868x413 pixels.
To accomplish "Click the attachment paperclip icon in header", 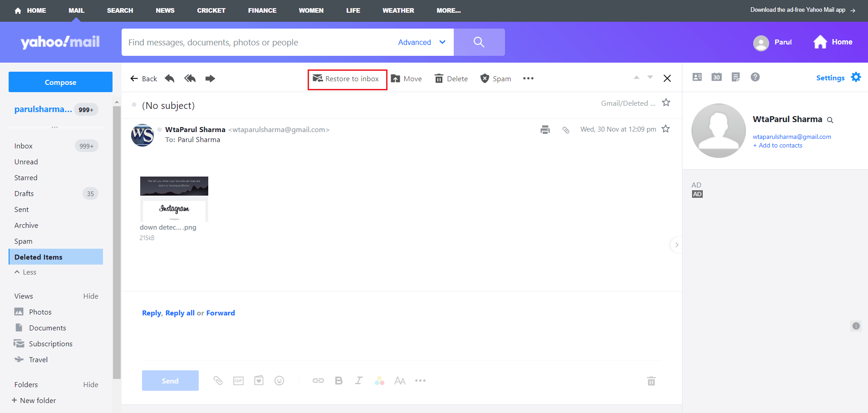I will point(566,130).
